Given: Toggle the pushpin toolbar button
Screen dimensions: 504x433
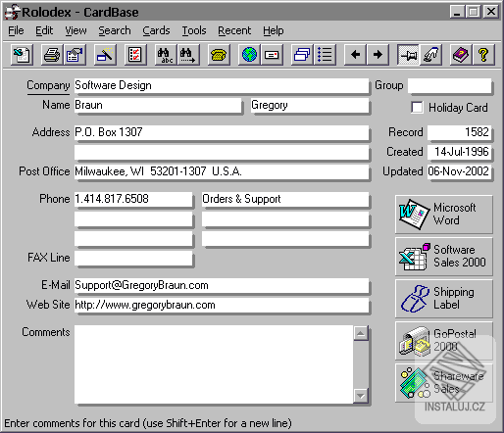Looking at the screenshot, I should (408, 55).
